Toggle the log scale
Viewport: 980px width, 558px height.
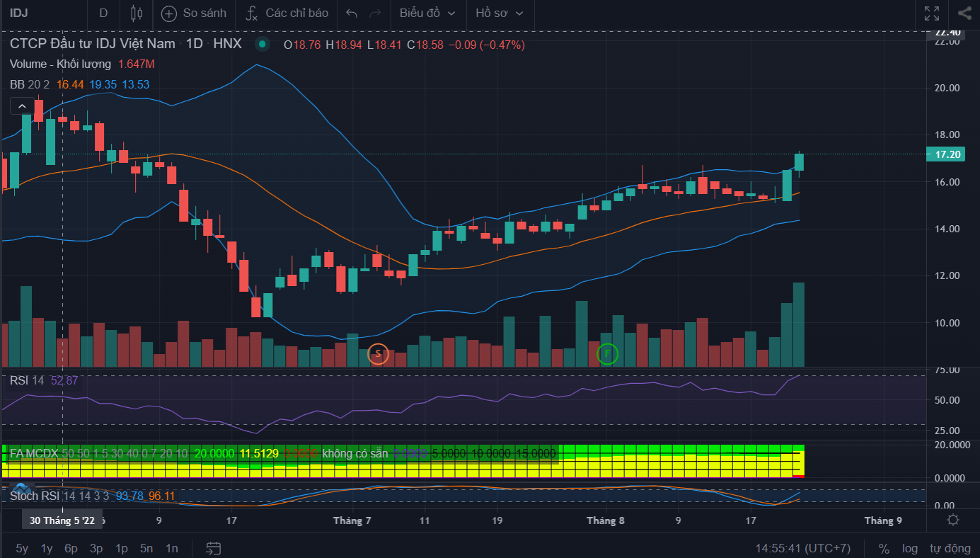tap(909, 548)
